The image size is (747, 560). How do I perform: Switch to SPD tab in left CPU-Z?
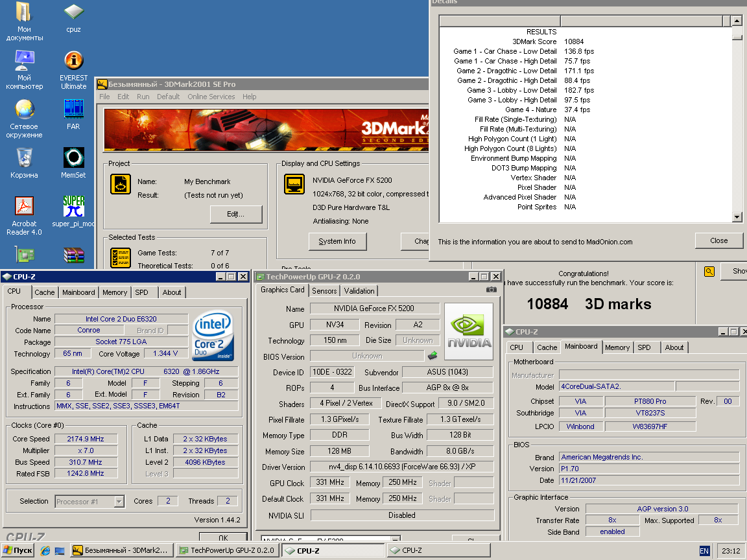[141, 292]
